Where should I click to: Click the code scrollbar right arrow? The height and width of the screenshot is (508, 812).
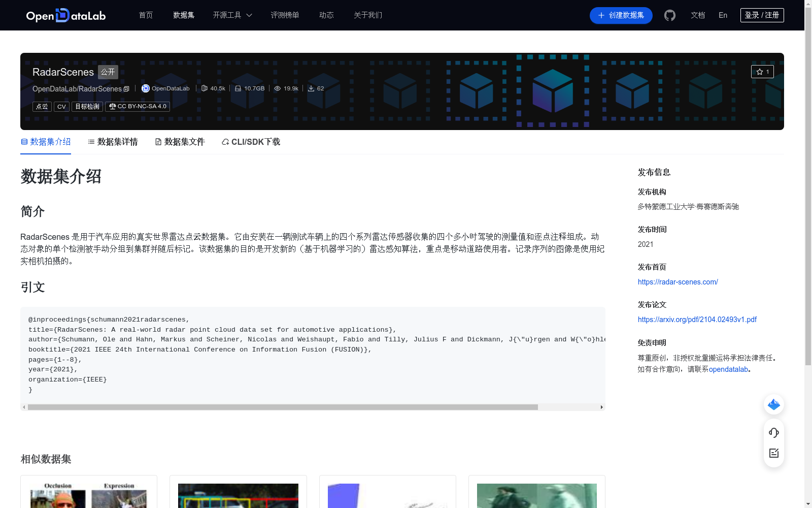(x=602, y=407)
